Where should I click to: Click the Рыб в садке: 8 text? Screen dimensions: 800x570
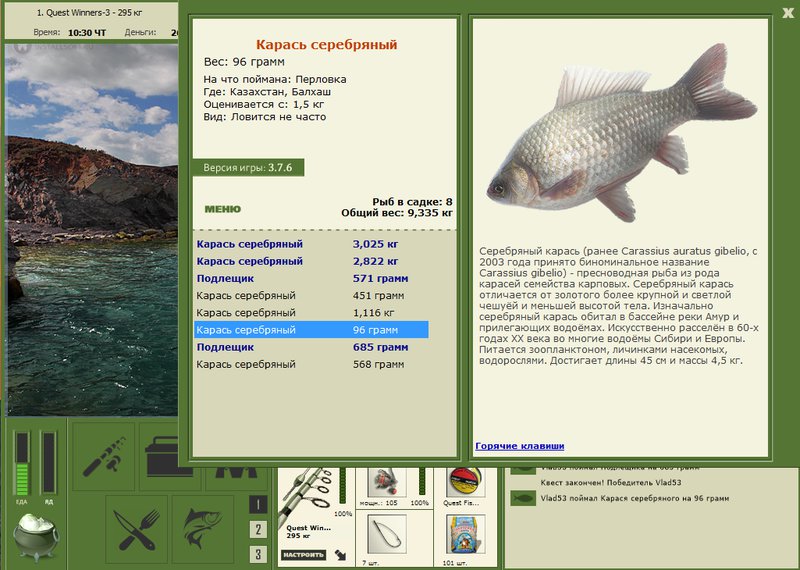click(x=412, y=202)
